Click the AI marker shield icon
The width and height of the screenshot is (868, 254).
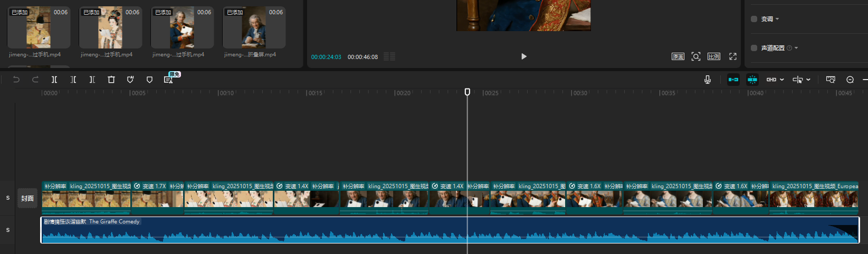130,80
